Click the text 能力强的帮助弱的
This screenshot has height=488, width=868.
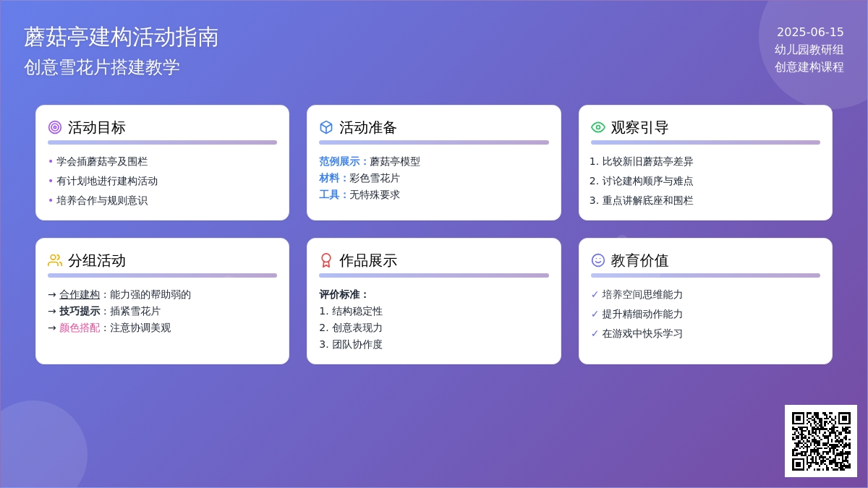[x=150, y=294]
